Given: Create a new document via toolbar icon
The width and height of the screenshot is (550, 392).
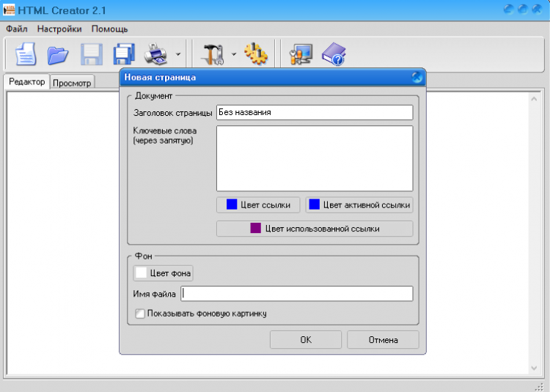Looking at the screenshot, I should coord(26,54).
